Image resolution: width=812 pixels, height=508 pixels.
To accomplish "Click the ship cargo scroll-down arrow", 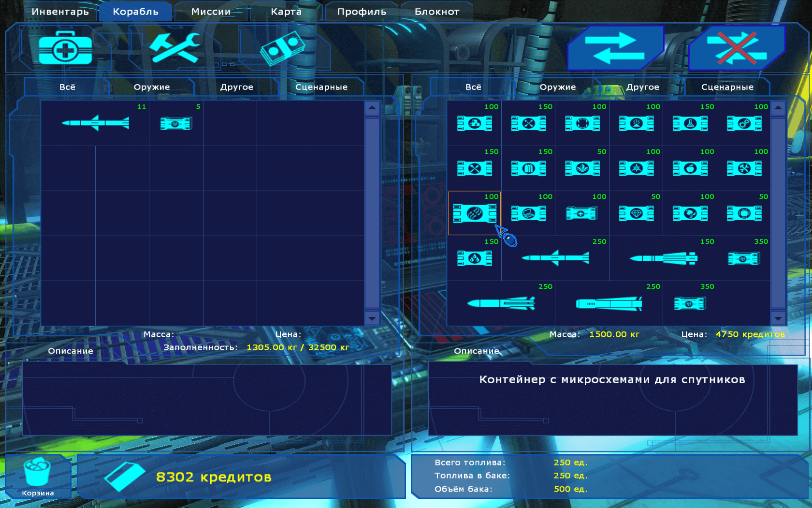I will point(372,318).
